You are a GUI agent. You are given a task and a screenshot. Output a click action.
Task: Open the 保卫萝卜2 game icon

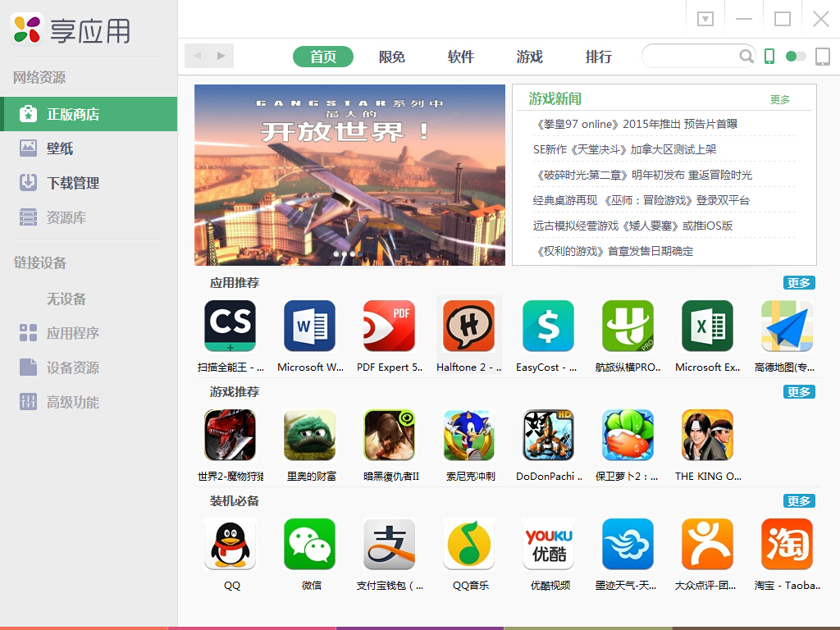628,435
